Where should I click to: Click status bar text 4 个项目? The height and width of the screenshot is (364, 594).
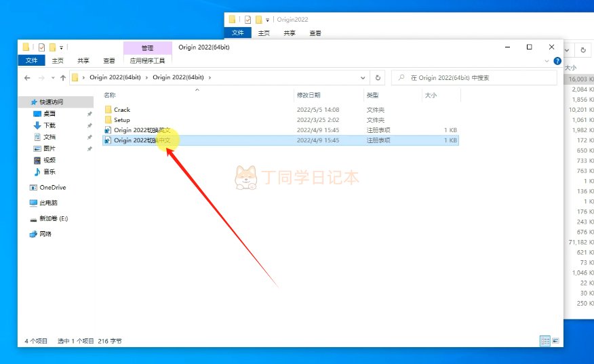pyautogui.click(x=36, y=341)
